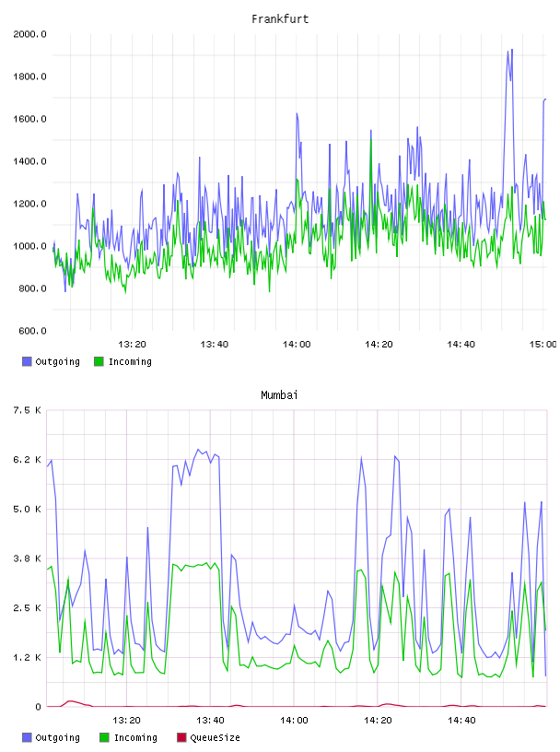Image resolution: width=560 pixels, height=752 pixels.
Task: Click the 600.0 y-axis label on Frankfurt chart
Action: (32, 331)
